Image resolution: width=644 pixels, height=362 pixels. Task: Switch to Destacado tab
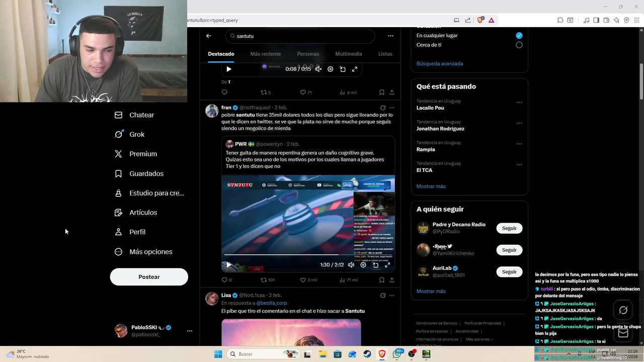point(221,54)
